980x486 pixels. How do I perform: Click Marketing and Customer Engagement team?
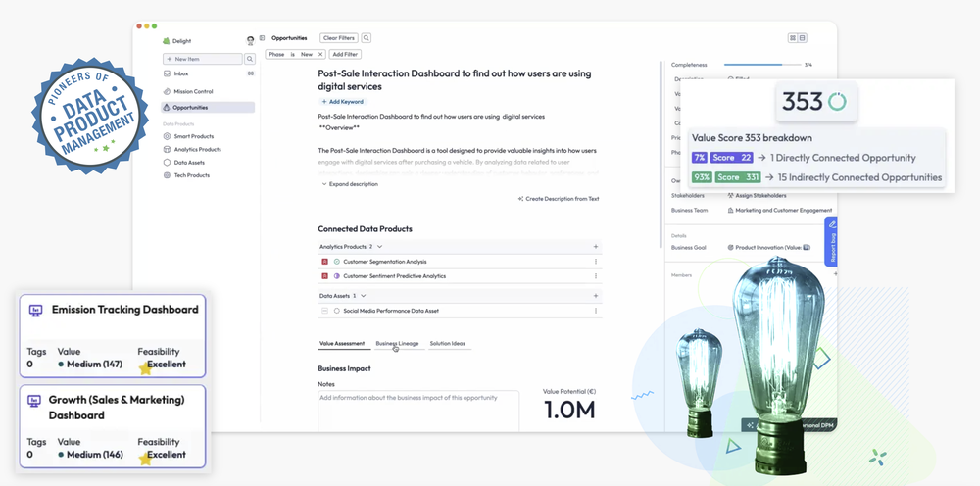pyautogui.click(x=780, y=211)
